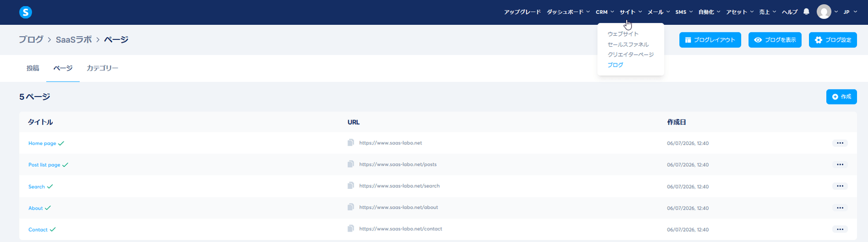Switch to the カテゴリー tab
Image resolution: width=868 pixels, height=242 pixels.
[102, 68]
